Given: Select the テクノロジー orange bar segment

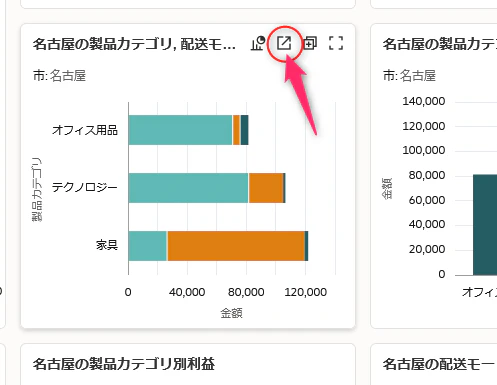Looking at the screenshot, I should 266,188.
